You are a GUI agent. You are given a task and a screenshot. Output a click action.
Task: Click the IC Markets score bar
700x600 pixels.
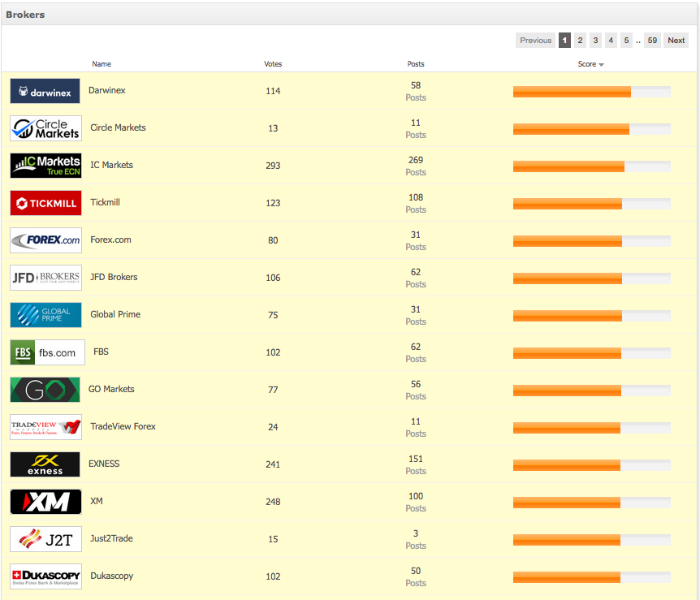click(591, 166)
